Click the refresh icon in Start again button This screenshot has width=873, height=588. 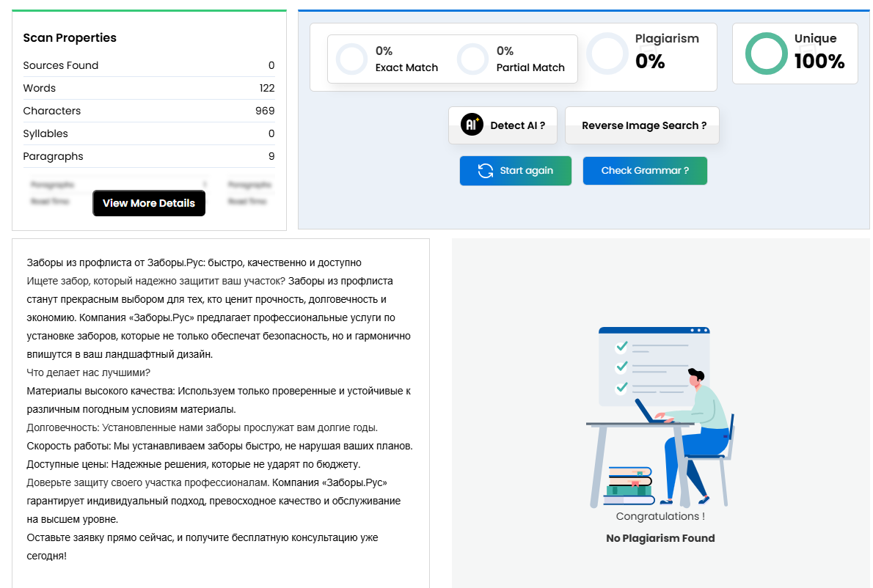pyautogui.click(x=485, y=170)
